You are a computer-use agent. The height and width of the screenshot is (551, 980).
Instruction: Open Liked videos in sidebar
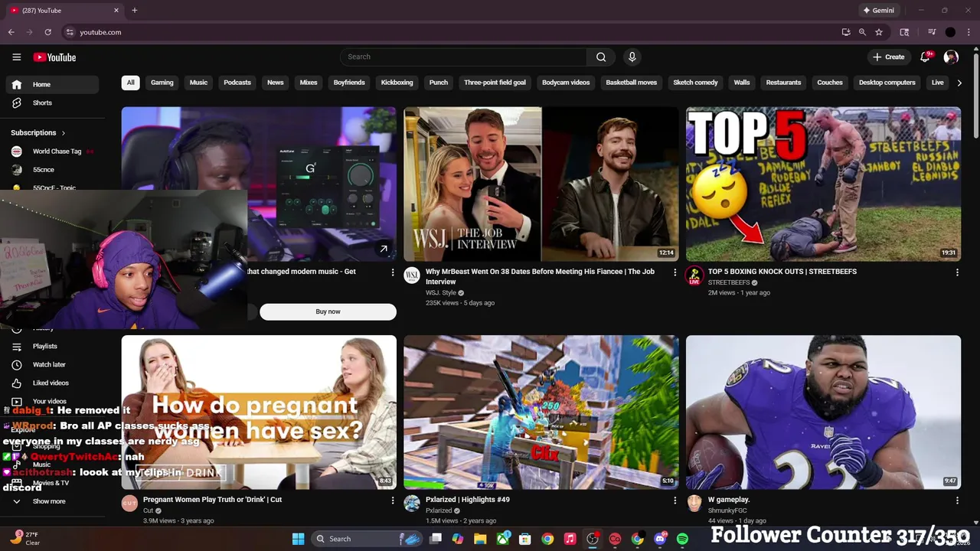pyautogui.click(x=52, y=383)
